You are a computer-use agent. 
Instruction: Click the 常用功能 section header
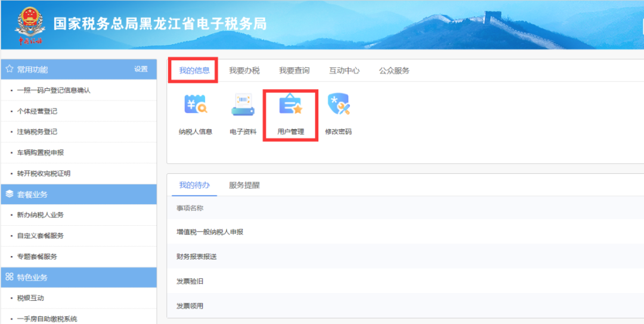(x=79, y=69)
